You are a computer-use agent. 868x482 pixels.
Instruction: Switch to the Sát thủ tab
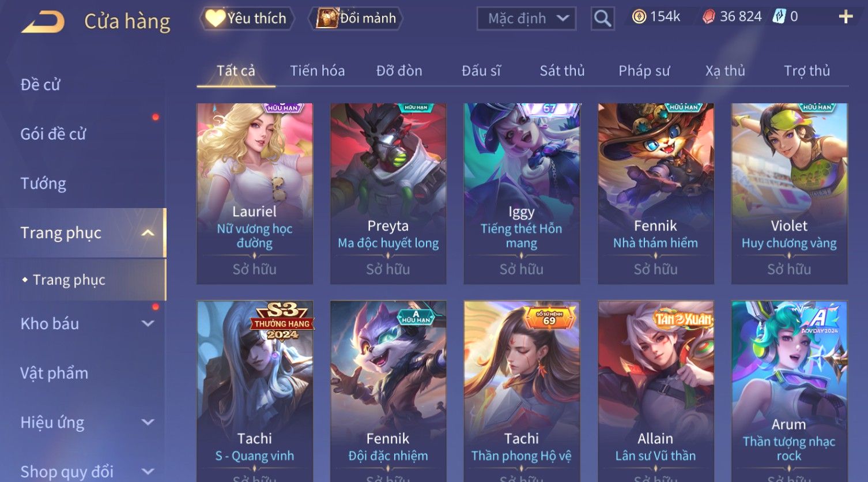pos(562,71)
